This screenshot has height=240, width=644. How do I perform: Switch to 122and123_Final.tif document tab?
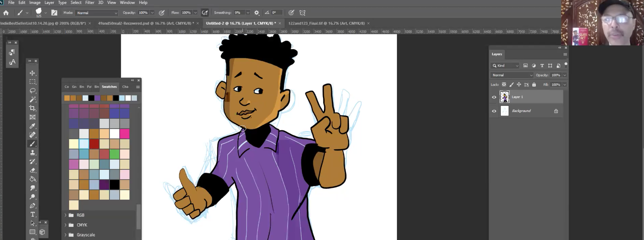[326, 23]
